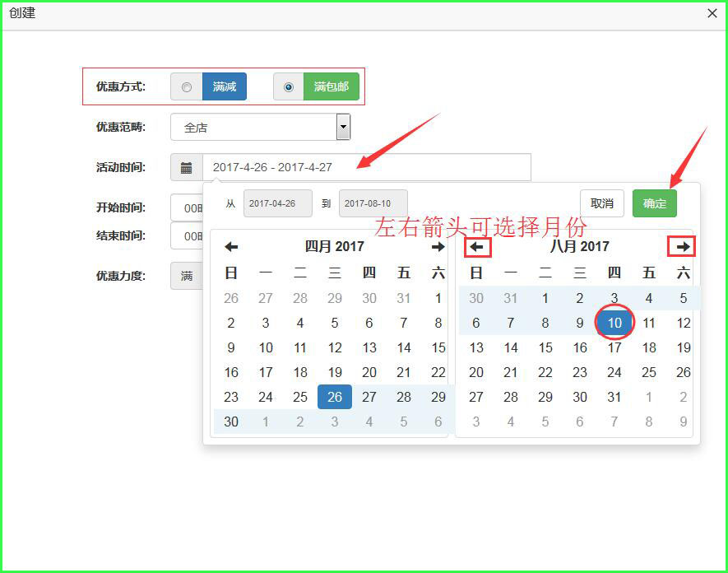Screen dimensions: 728x573
Task: Click the blue 满减 label button
Action: [x=225, y=86]
